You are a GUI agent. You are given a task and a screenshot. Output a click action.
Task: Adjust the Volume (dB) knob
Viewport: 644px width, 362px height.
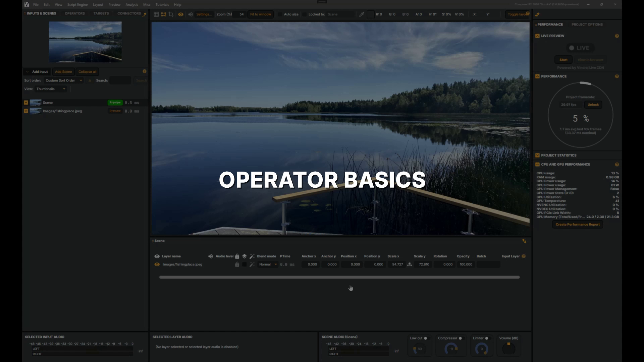(508, 349)
